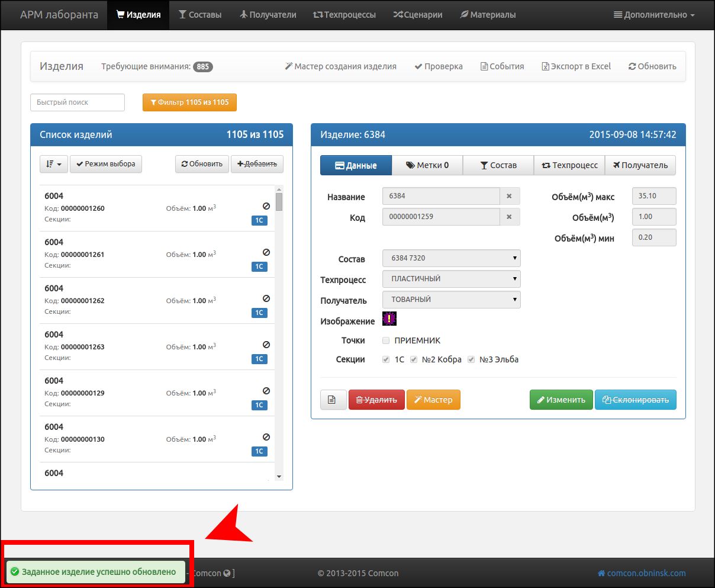Toggle the 1С section checkbox
This screenshot has height=588, width=715.
pos(386,359)
